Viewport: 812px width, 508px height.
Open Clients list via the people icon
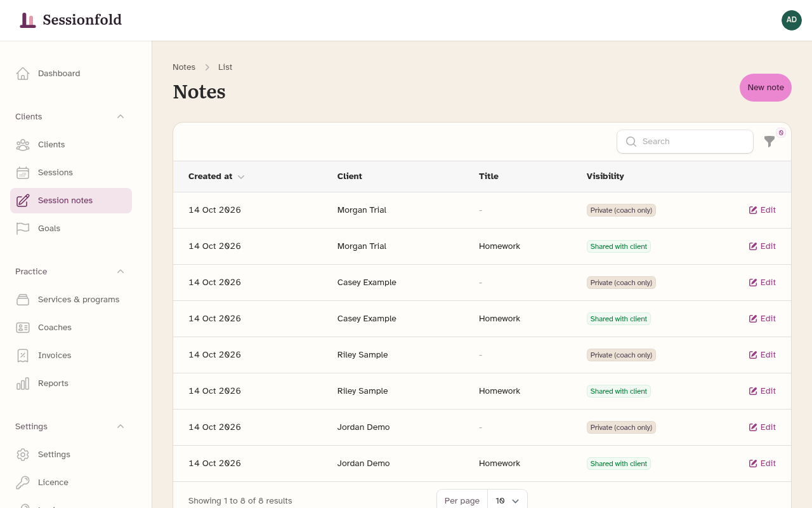pos(23,145)
